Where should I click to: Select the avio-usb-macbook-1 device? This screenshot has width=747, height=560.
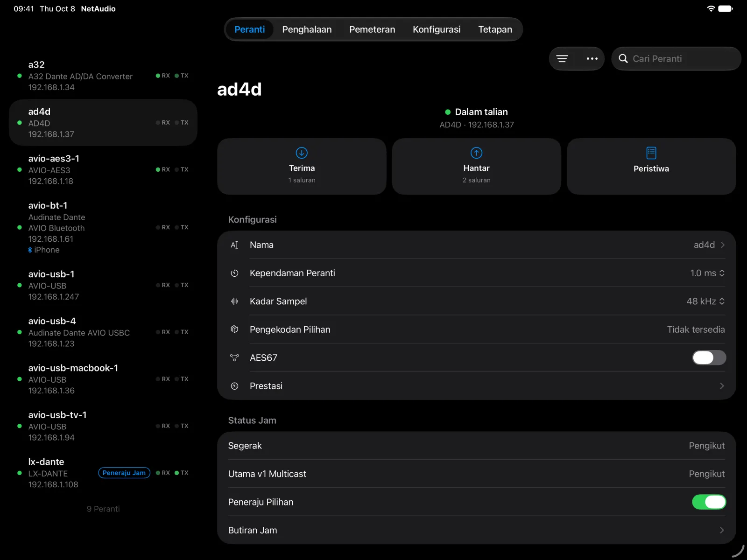point(103,379)
